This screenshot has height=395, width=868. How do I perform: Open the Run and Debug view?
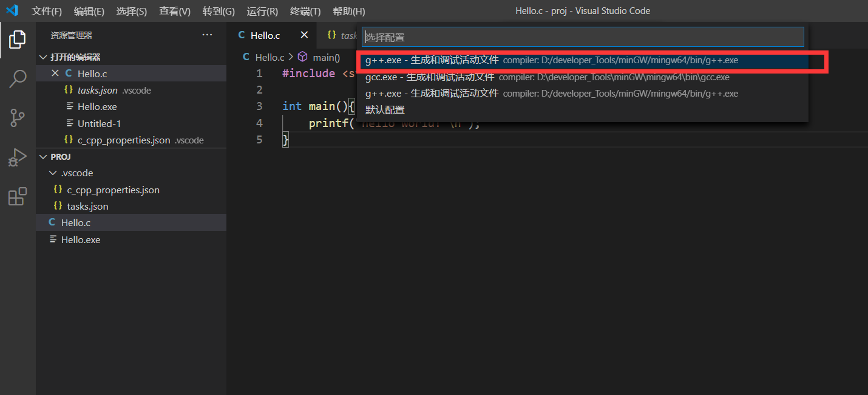point(18,157)
